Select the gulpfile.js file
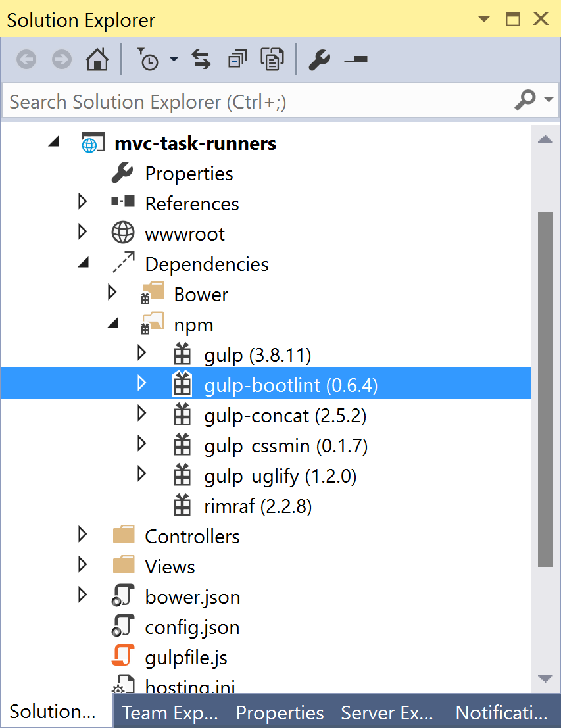 [185, 657]
